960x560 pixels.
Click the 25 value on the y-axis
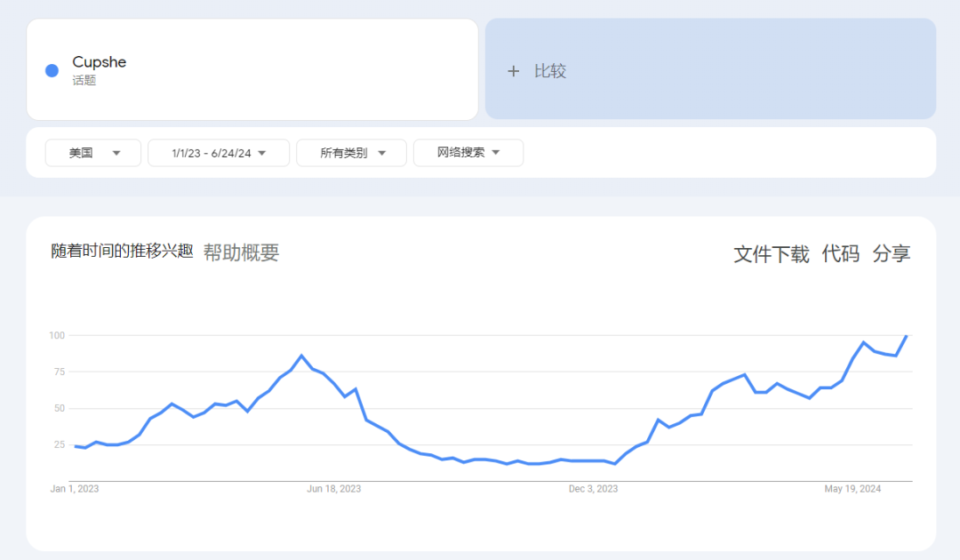coord(60,444)
